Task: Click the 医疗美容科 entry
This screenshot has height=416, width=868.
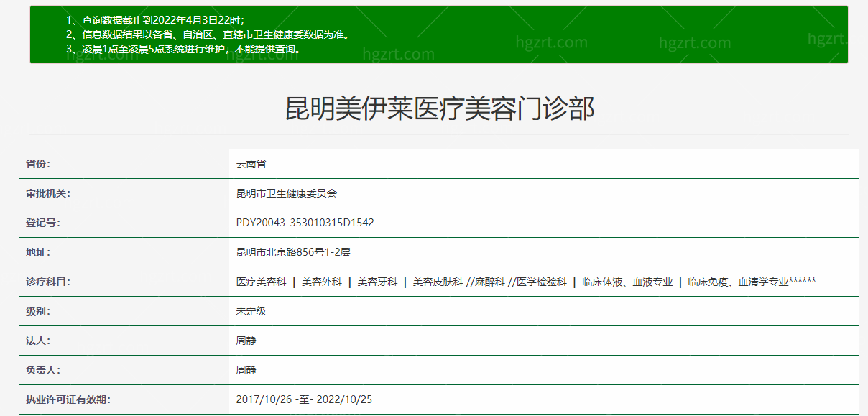Action: pyautogui.click(x=262, y=282)
